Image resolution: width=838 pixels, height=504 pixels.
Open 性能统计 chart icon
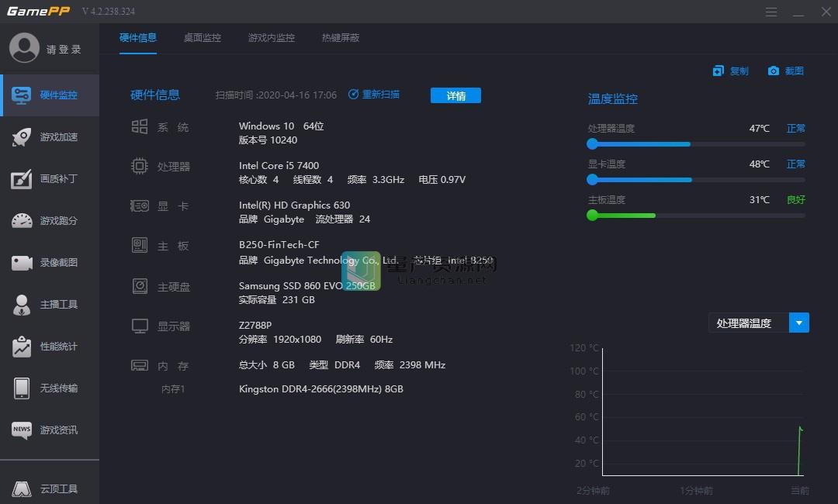click(x=22, y=347)
